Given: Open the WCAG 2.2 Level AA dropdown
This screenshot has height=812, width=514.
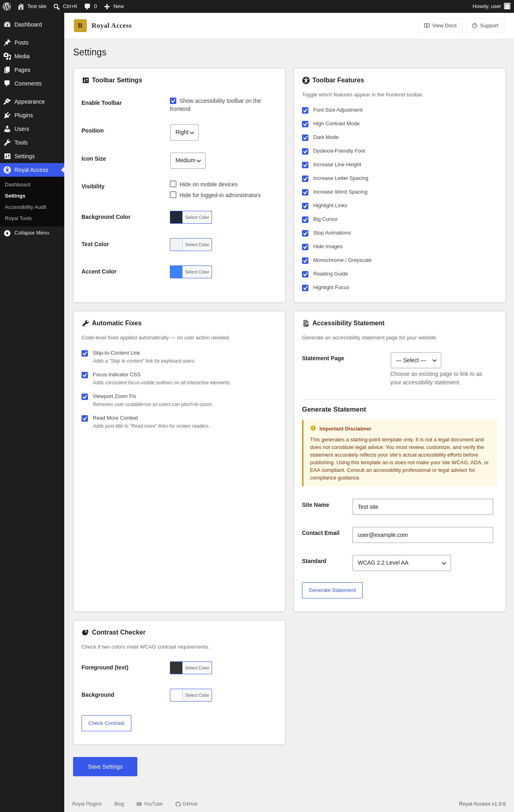Looking at the screenshot, I should 402,563.
